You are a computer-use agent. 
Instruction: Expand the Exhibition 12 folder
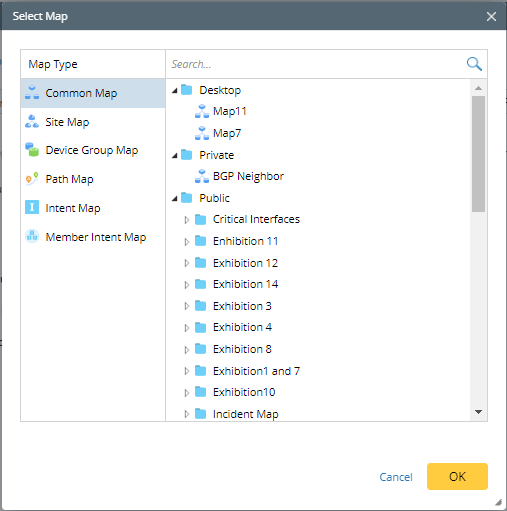tap(187, 263)
